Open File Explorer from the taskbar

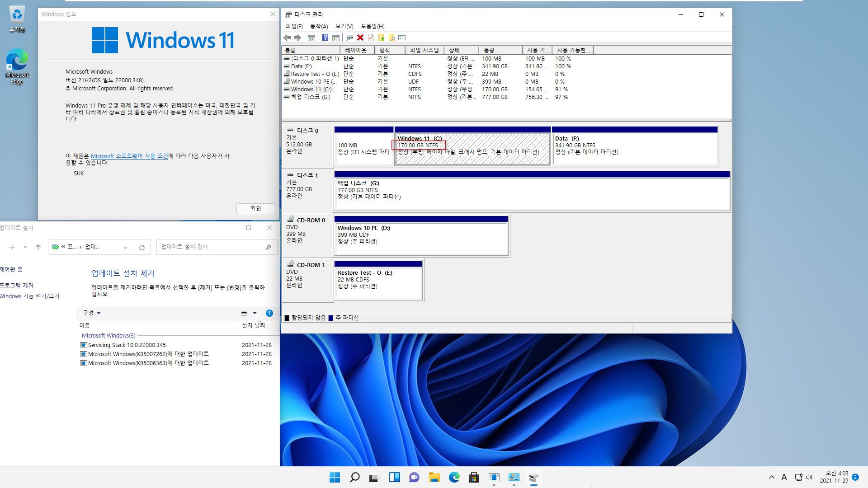point(434,477)
